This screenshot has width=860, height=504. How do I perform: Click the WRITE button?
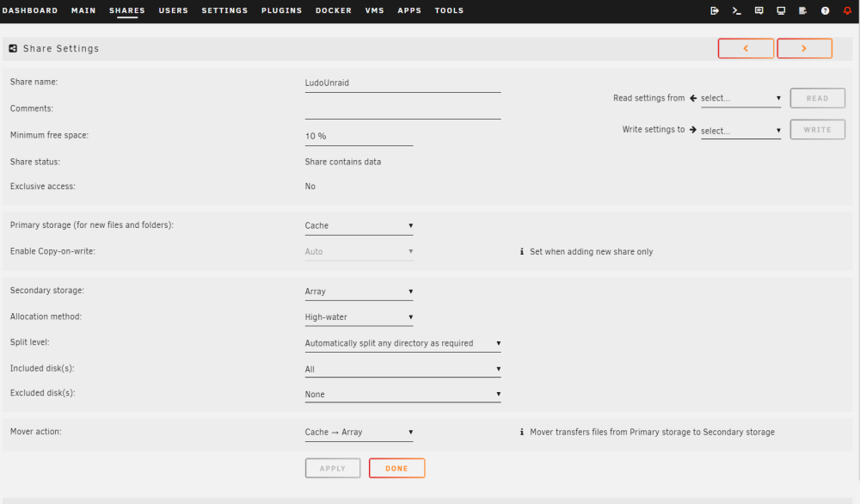(817, 129)
